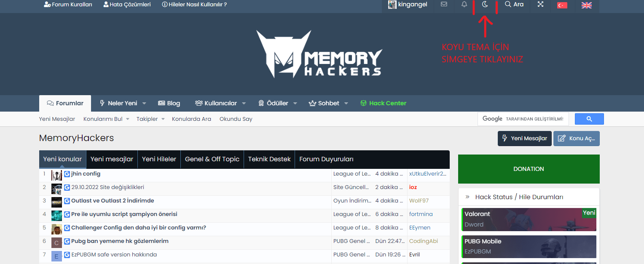Open the Sohbet tab
Image resolution: width=644 pixels, height=264 pixels.
click(x=324, y=103)
